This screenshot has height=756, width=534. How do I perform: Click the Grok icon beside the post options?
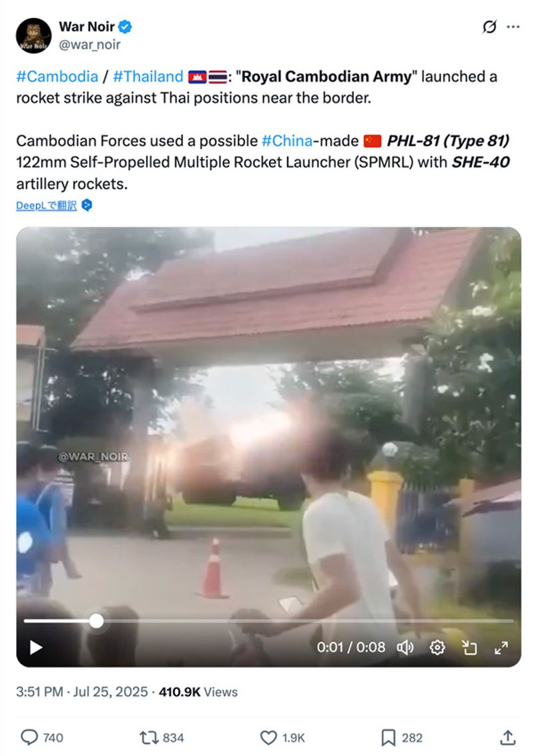[x=489, y=27]
